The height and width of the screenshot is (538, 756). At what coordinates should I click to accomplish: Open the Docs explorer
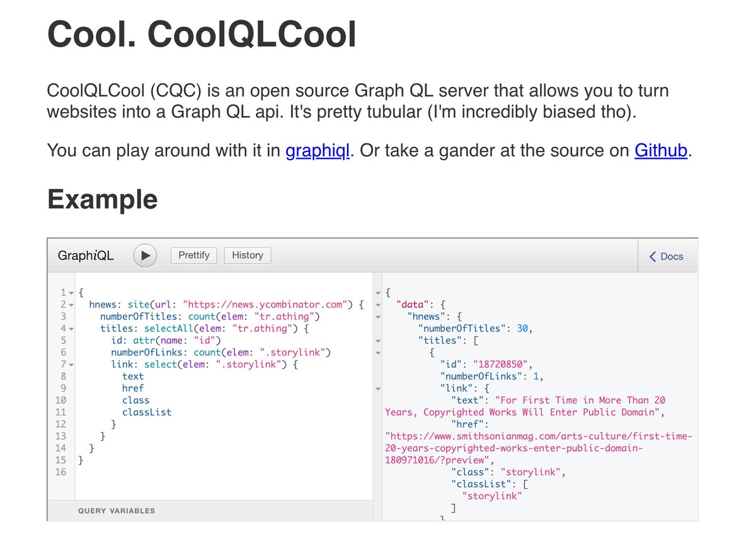(x=667, y=256)
